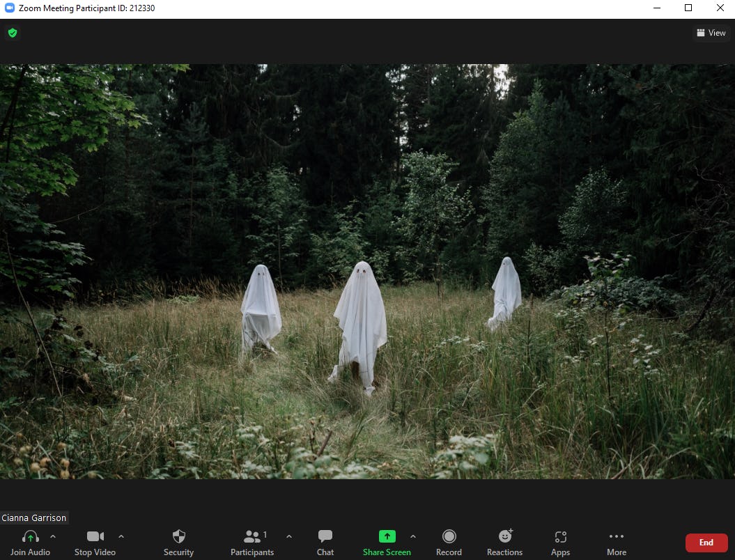Click the End meeting button

[706, 543]
